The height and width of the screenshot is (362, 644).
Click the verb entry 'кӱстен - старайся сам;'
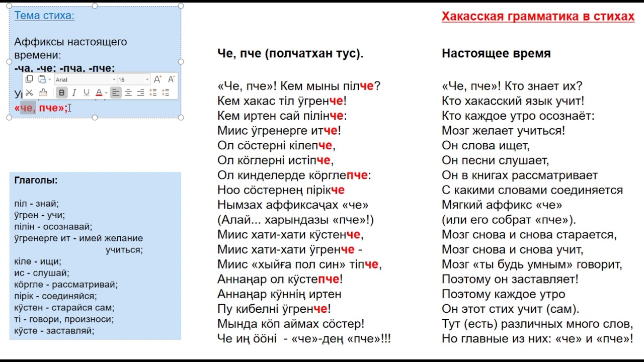click(64, 308)
